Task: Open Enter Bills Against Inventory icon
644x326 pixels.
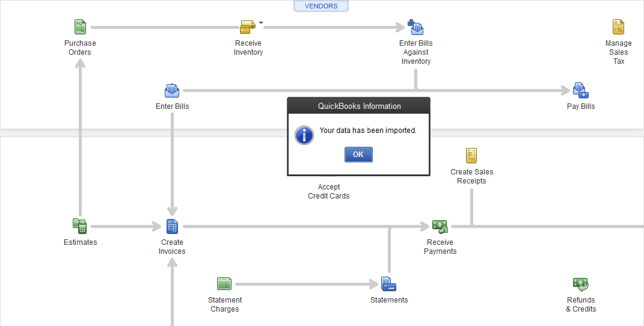Action: pyautogui.click(x=416, y=27)
